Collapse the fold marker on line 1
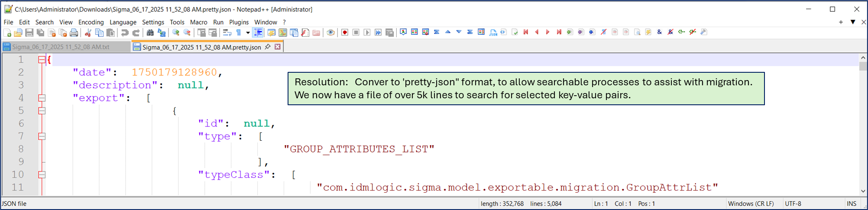The height and width of the screenshot is (210, 868). [42, 60]
